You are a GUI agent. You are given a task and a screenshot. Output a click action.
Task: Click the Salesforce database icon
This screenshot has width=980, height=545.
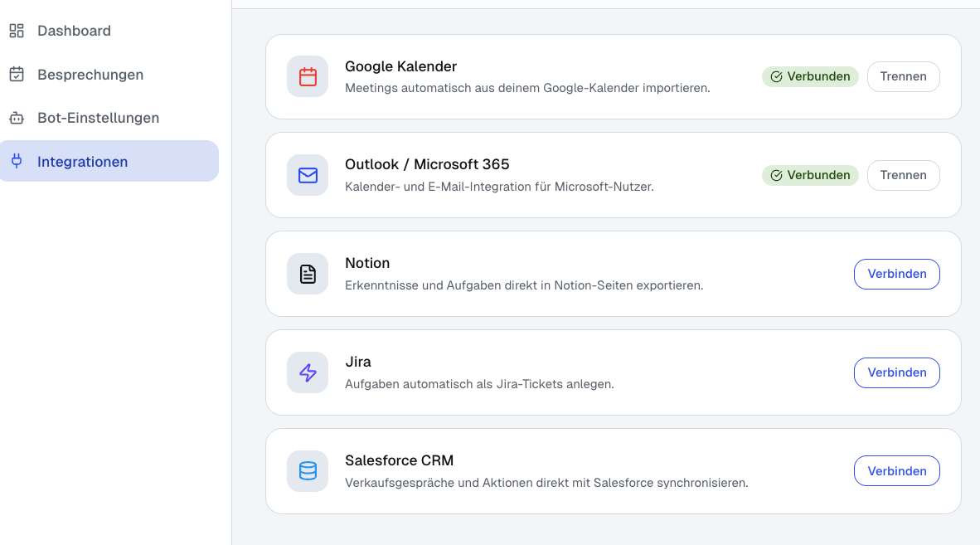click(307, 470)
